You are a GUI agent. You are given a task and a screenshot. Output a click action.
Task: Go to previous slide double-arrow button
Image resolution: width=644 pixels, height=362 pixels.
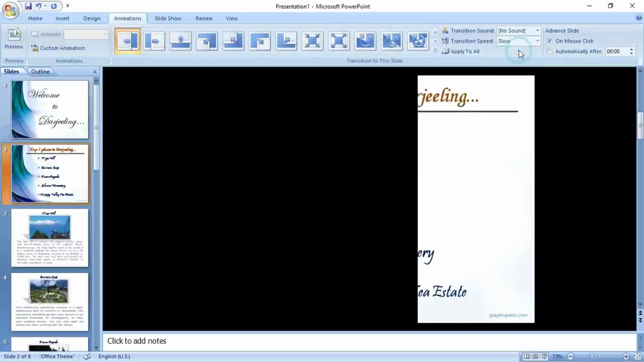[640, 313]
